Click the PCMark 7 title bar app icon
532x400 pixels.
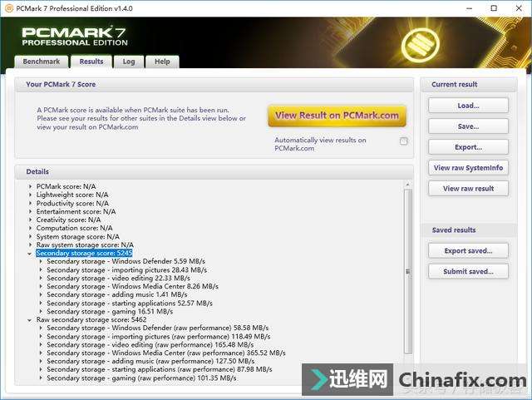9,8
